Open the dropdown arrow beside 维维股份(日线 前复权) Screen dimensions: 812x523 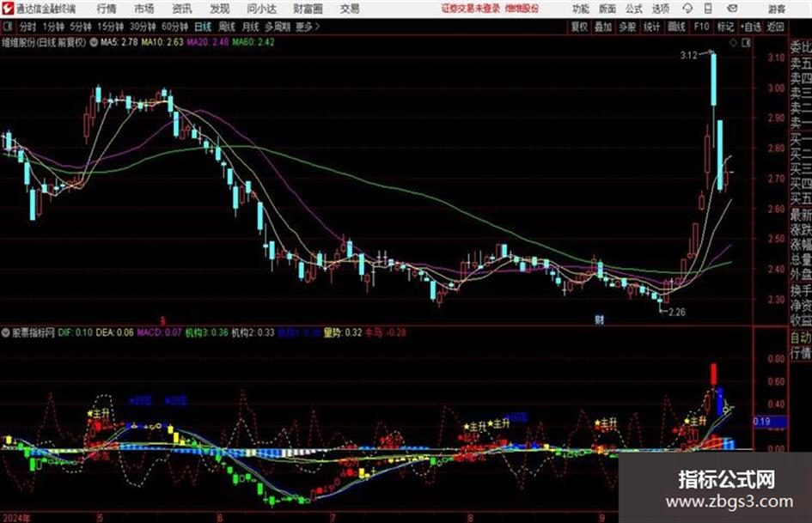click(94, 42)
